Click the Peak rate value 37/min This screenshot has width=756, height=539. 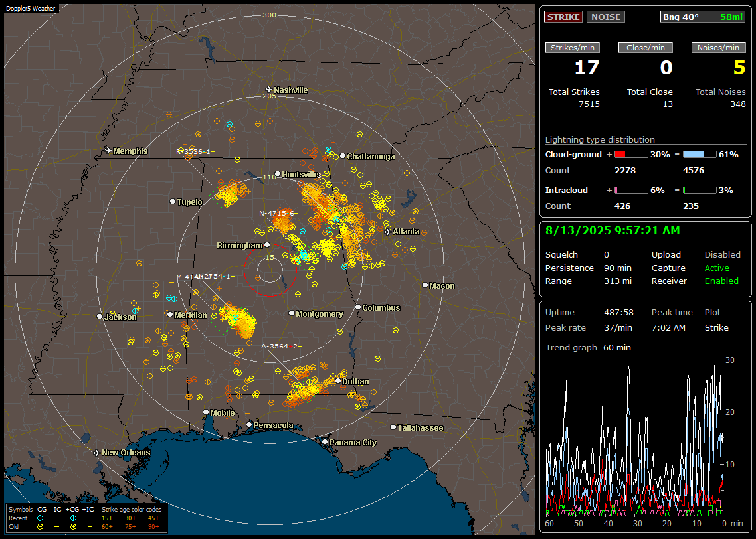tap(618, 327)
